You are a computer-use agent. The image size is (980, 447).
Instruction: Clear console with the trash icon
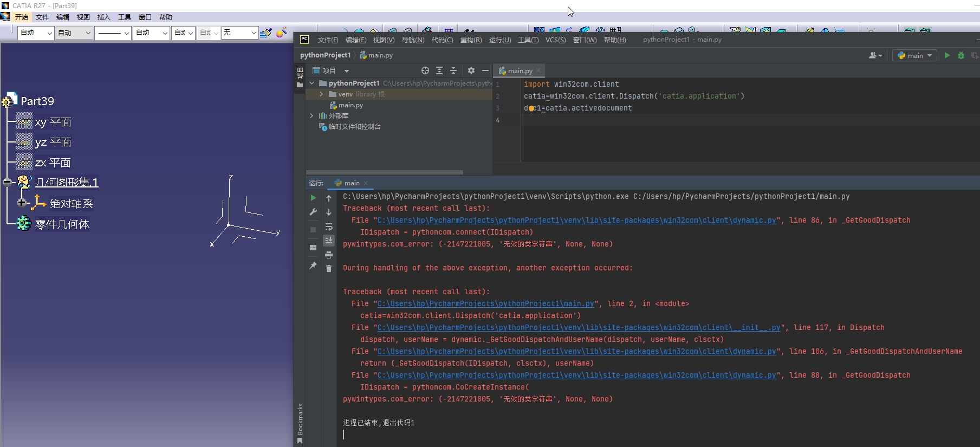[x=329, y=269]
